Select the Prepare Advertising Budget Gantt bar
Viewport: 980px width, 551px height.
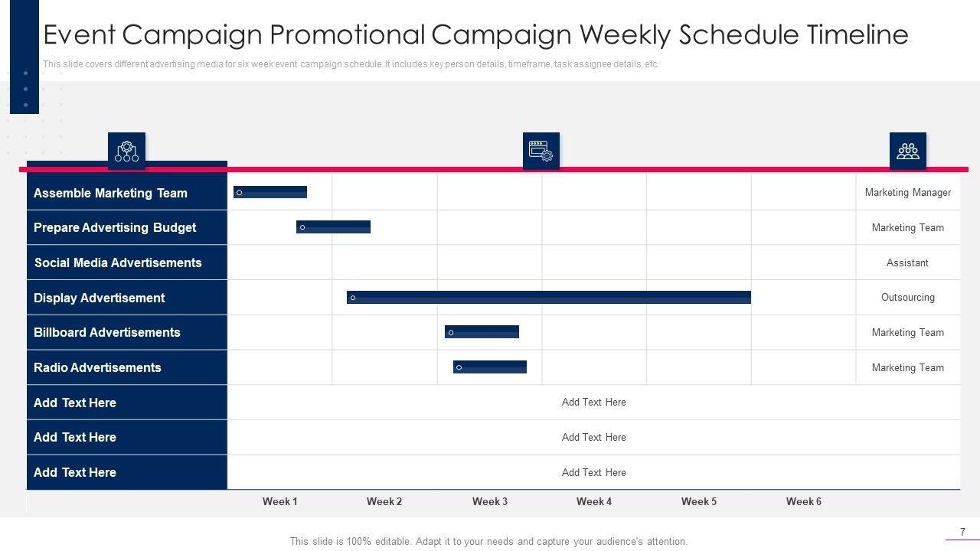333,227
